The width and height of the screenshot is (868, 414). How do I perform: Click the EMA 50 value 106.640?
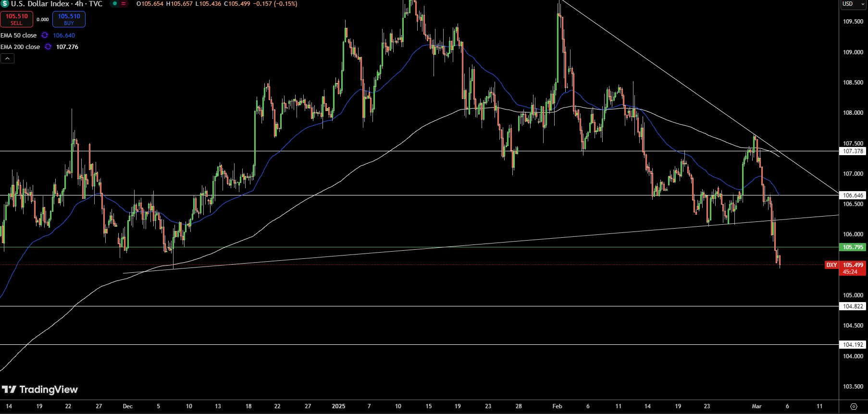coord(64,36)
